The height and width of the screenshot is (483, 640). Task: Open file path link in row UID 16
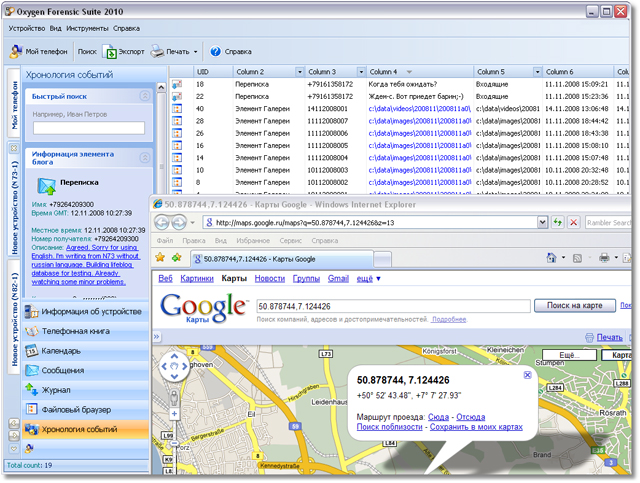pos(420,145)
